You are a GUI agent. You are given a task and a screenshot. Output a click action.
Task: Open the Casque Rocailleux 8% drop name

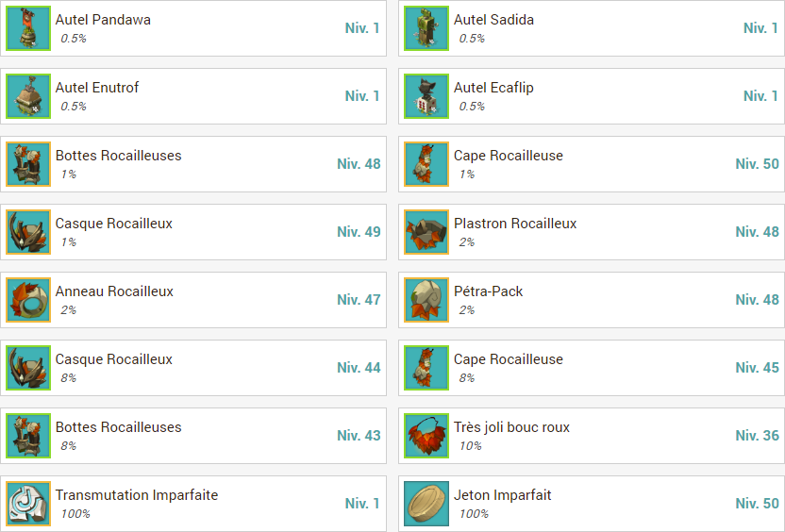[x=113, y=359]
